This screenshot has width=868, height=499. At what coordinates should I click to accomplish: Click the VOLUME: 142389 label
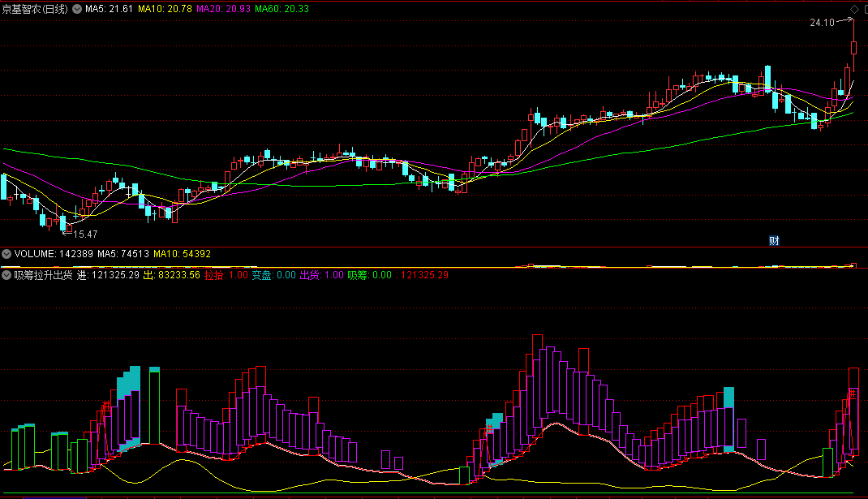(54, 254)
